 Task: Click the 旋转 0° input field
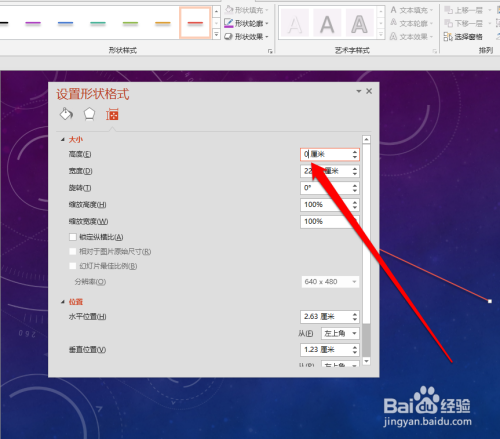pos(330,188)
